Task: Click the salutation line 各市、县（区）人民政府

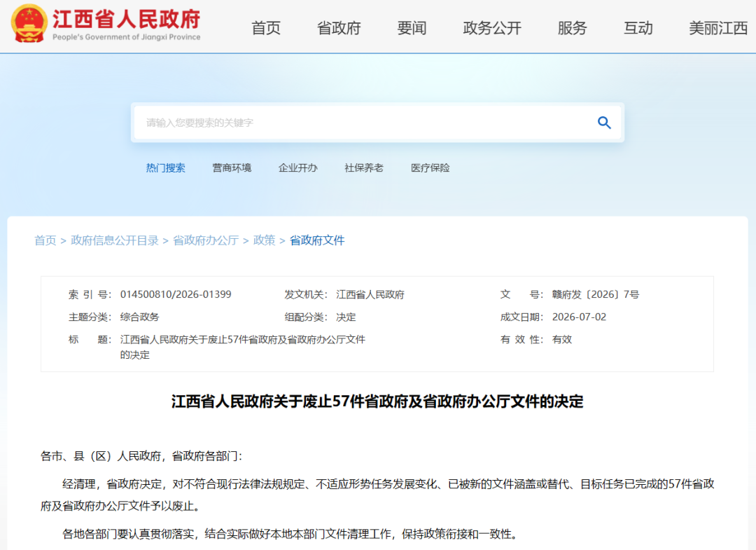Action: (141, 456)
